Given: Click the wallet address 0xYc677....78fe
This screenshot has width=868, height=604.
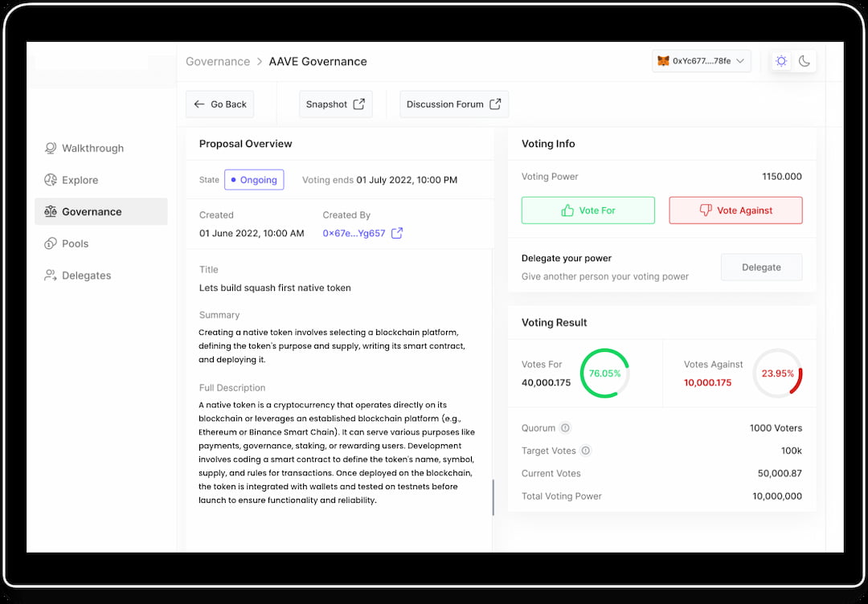Looking at the screenshot, I should click(x=702, y=61).
